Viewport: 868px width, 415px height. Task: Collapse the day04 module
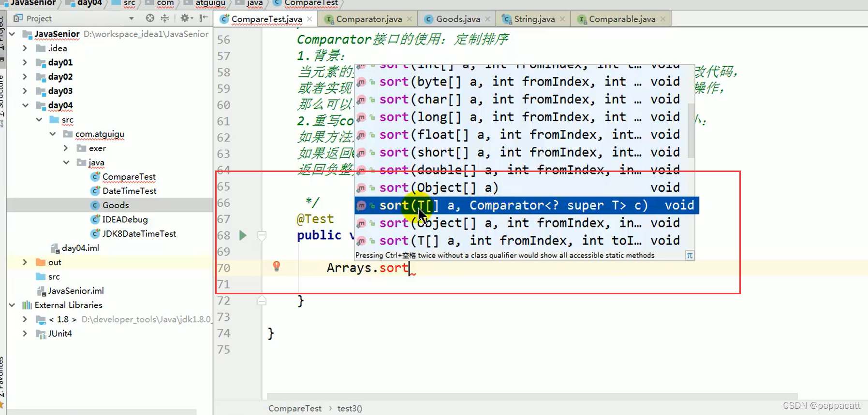pos(25,105)
